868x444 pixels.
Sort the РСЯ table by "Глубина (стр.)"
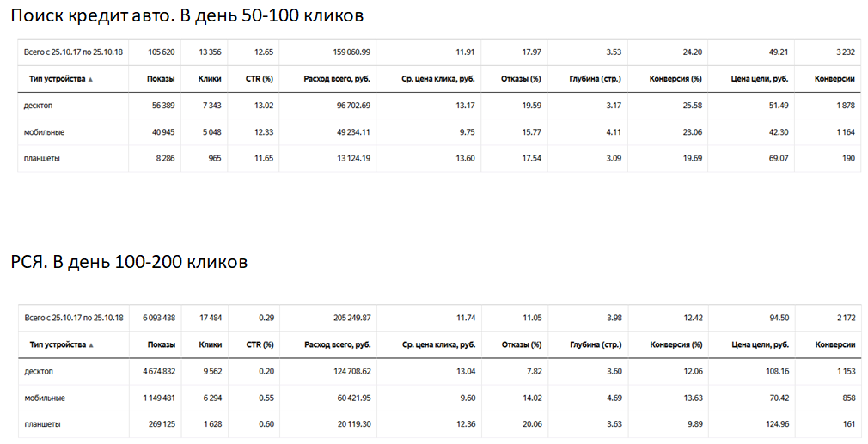click(x=595, y=345)
